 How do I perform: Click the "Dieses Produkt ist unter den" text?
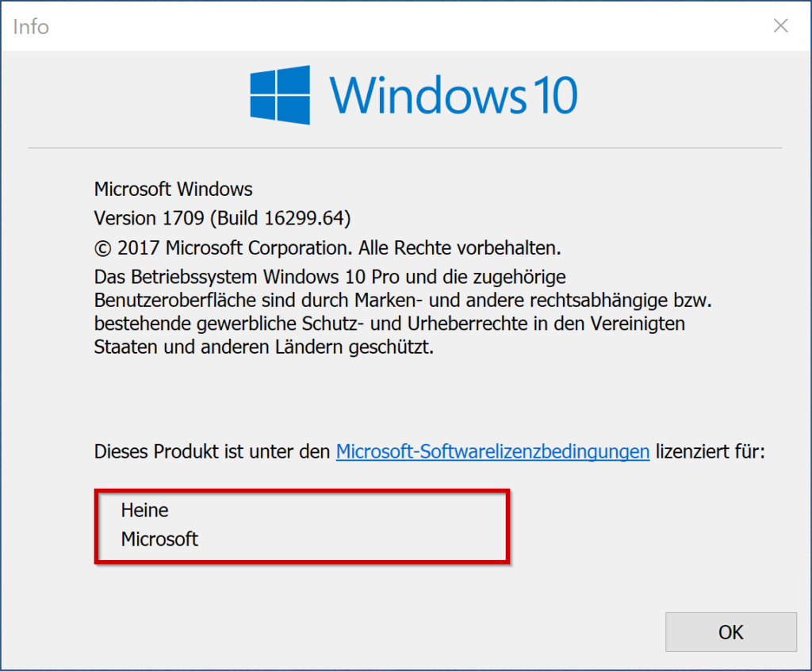tap(212, 452)
